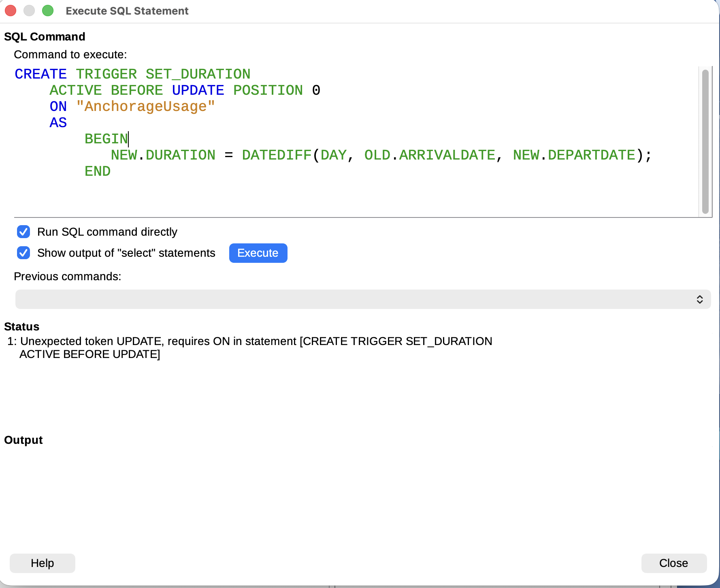Image resolution: width=720 pixels, height=588 pixels.
Task: Click the "AnchorageUsage" table name in the editor
Action: pos(145,107)
